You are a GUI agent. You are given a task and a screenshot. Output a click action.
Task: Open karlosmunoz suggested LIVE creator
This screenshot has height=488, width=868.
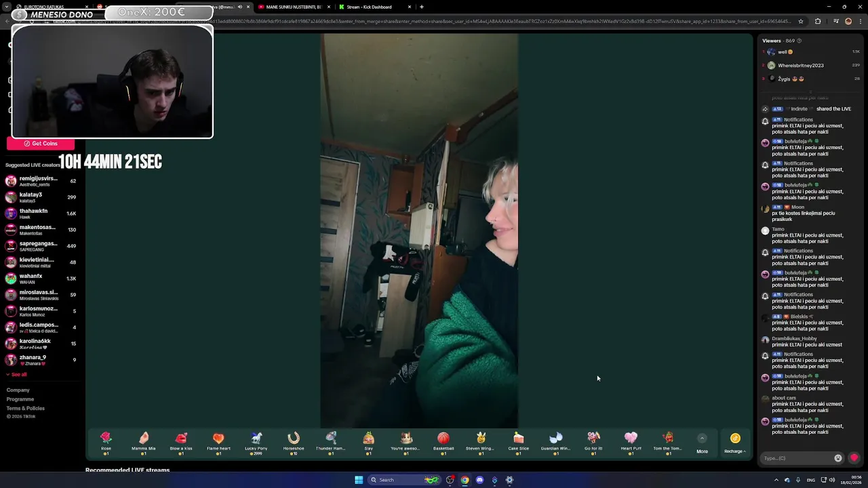coord(41,311)
